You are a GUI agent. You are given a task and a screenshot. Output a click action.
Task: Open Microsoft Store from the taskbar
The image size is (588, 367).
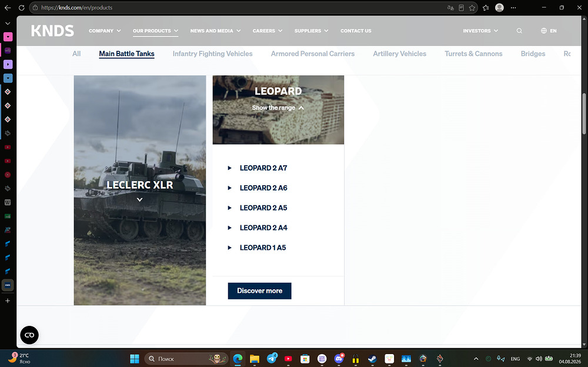point(305,359)
